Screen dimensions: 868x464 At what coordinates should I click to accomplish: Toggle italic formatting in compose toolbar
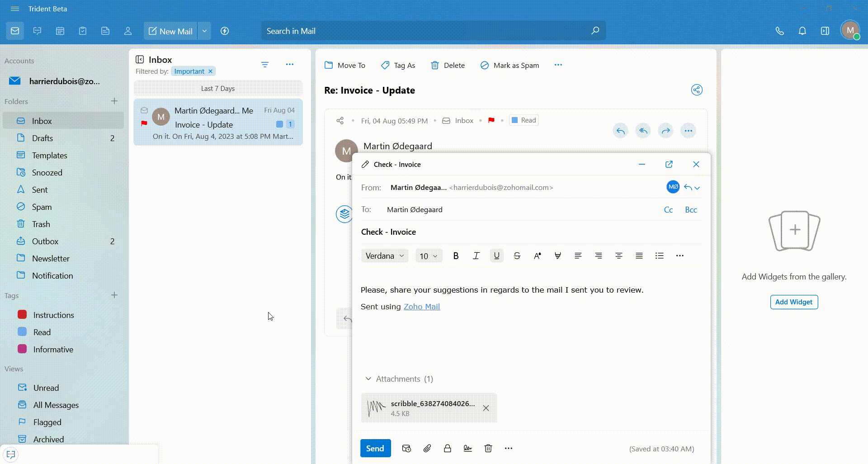[x=476, y=256]
